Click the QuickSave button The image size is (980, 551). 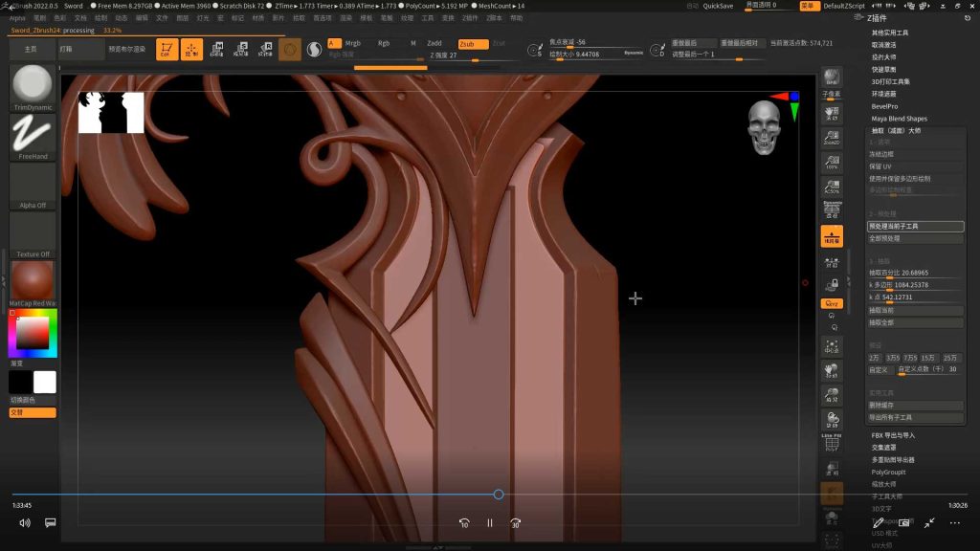click(x=718, y=6)
